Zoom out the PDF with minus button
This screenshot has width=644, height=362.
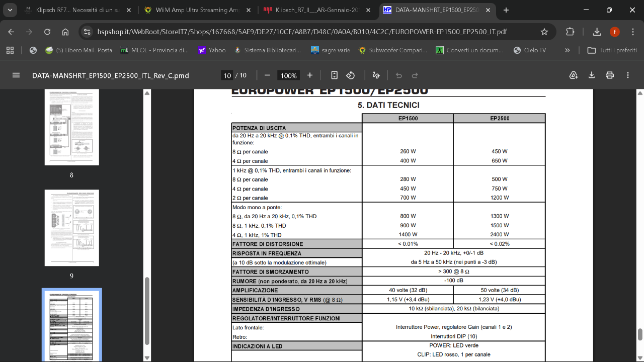pos(267,75)
